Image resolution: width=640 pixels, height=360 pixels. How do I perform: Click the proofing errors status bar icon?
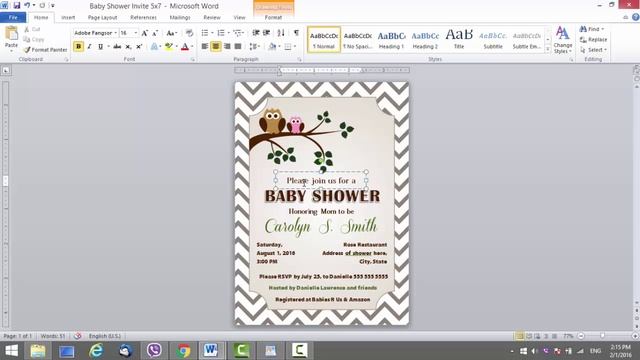point(77,336)
